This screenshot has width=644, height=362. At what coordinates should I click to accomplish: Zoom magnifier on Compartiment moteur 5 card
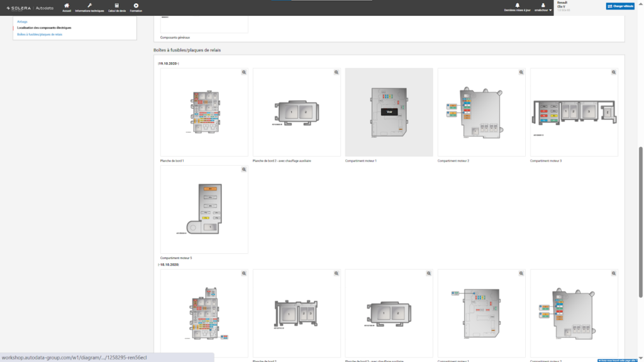click(x=244, y=170)
